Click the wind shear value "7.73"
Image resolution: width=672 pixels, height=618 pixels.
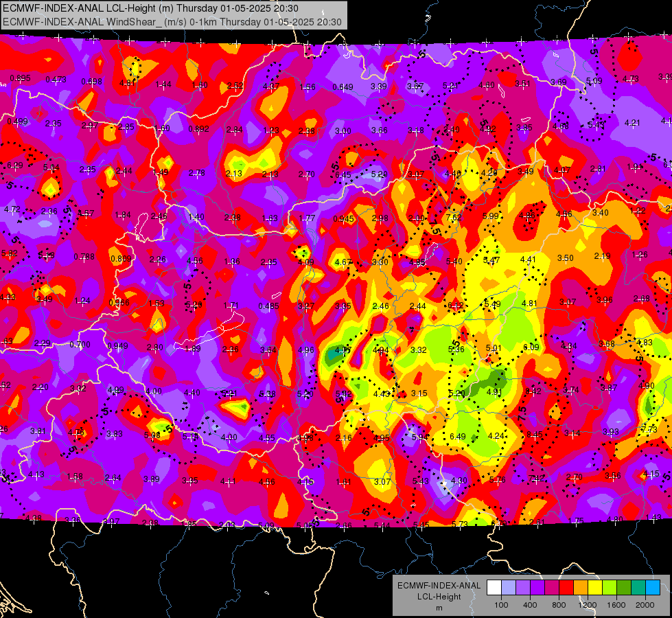[x=649, y=429]
